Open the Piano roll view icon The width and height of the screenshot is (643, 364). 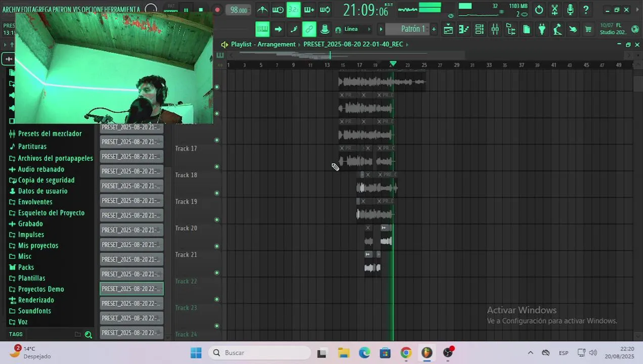click(464, 29)
